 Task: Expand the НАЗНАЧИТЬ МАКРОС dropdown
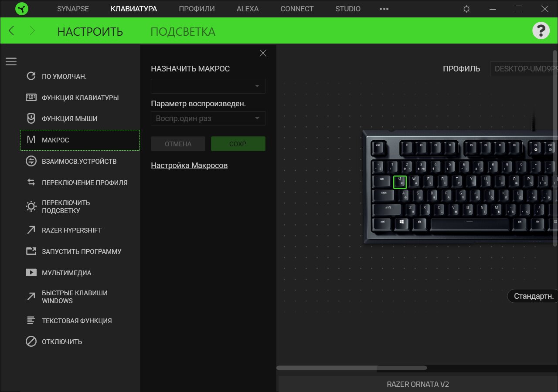(x=208, y=86)
